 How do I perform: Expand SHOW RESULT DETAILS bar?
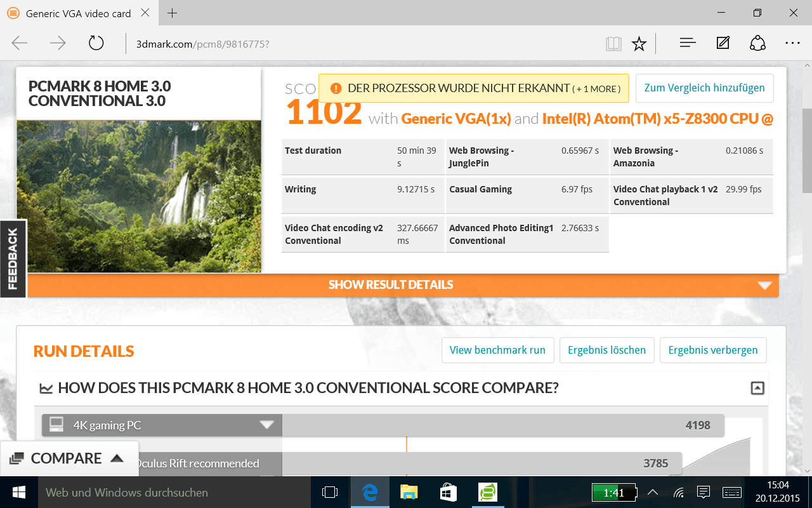tap(391, 285)
